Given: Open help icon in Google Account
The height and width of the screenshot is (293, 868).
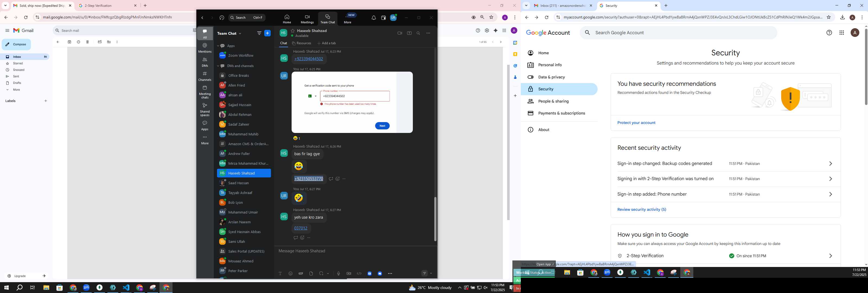Looking at the screenshot, I should coord(829,33).
